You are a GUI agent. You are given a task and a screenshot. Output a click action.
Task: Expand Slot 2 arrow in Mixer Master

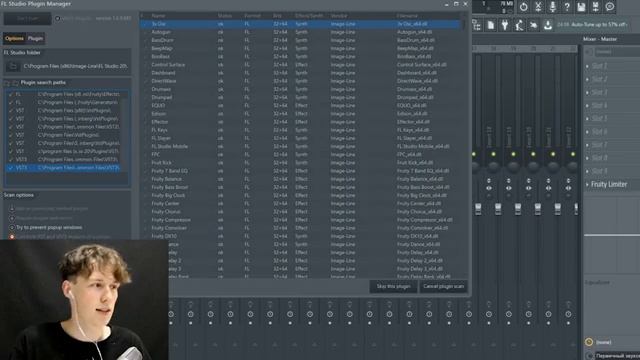coord(587,79)
